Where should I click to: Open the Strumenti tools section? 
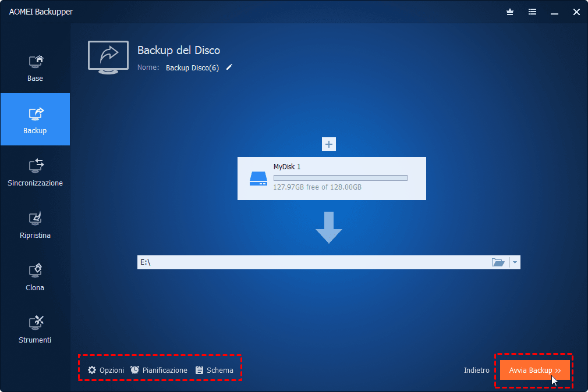[x=36, y=329]
